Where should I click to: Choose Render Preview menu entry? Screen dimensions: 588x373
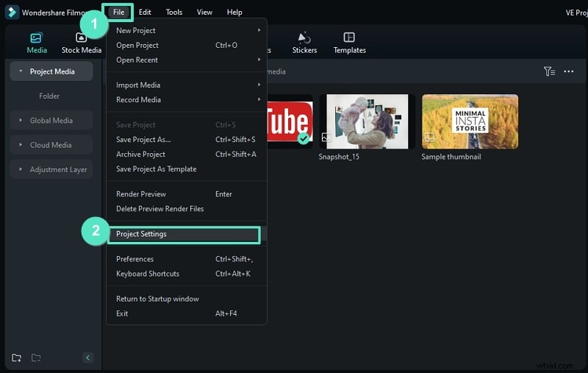tap(187, 194)
